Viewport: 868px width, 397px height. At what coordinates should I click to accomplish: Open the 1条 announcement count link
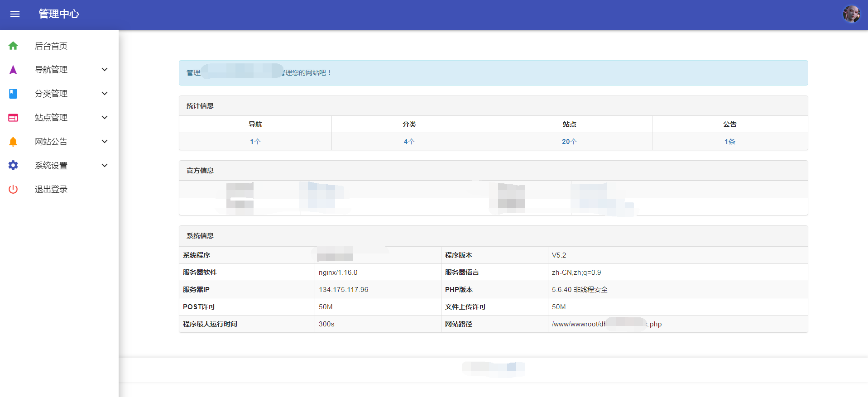[x=730, y=142]
